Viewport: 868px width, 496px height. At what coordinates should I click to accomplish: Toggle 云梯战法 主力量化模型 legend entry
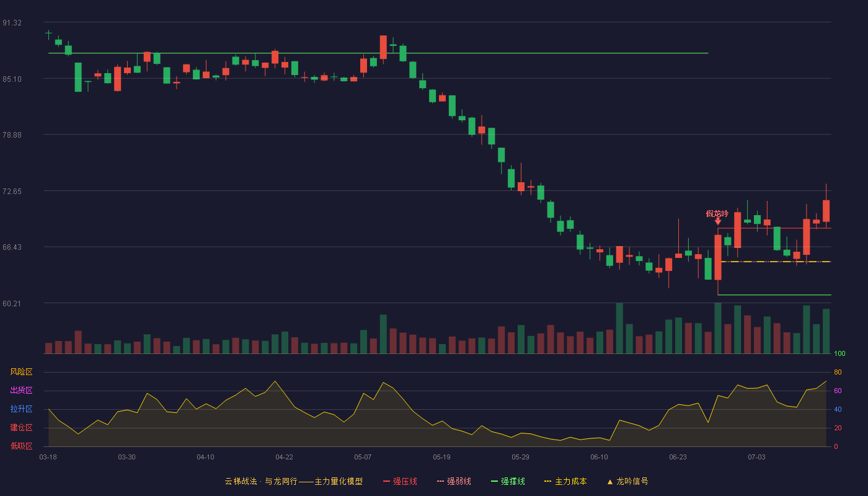click(293, 481)
